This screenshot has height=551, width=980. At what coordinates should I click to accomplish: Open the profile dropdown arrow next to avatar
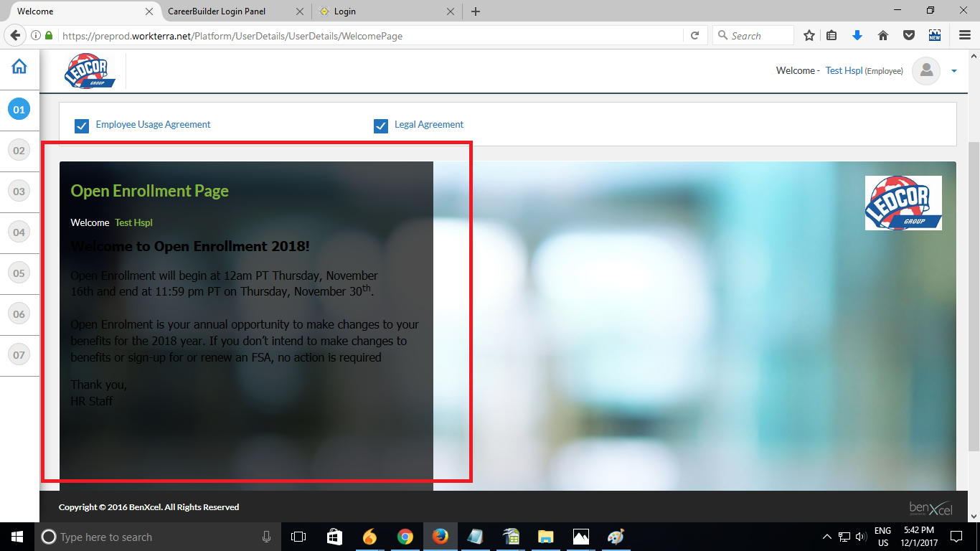pyautogui.click(x=953, y=70)
